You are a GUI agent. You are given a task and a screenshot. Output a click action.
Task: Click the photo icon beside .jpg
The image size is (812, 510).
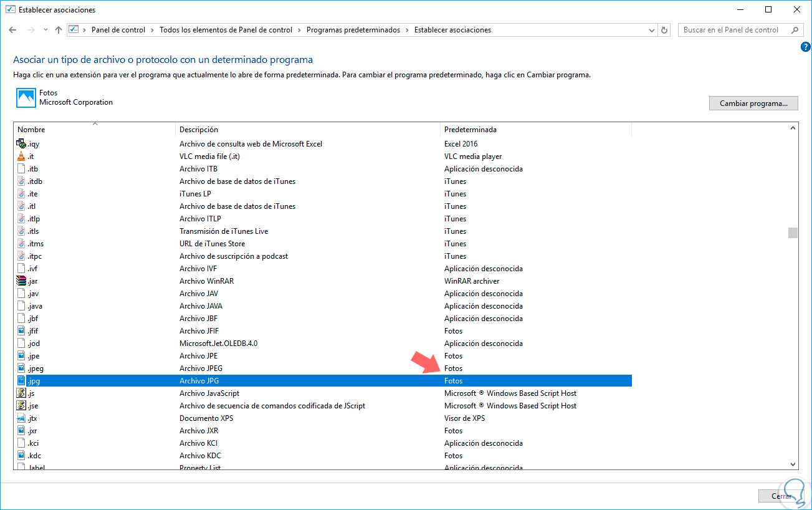tap(21, 380)
